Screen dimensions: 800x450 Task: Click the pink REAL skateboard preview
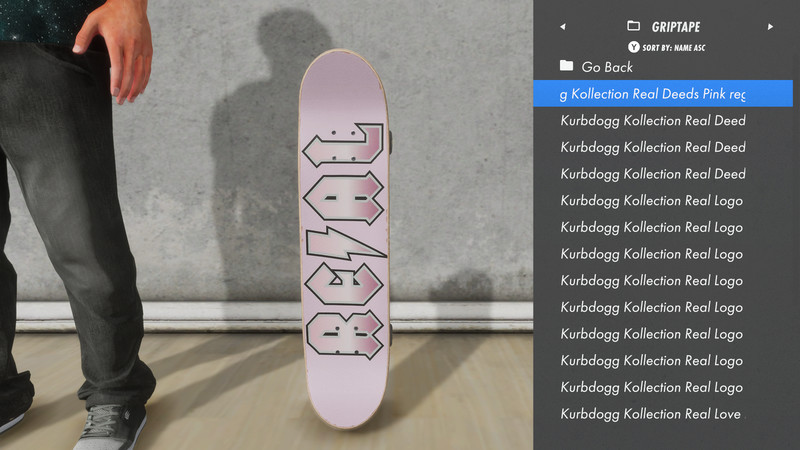(344, 239)
